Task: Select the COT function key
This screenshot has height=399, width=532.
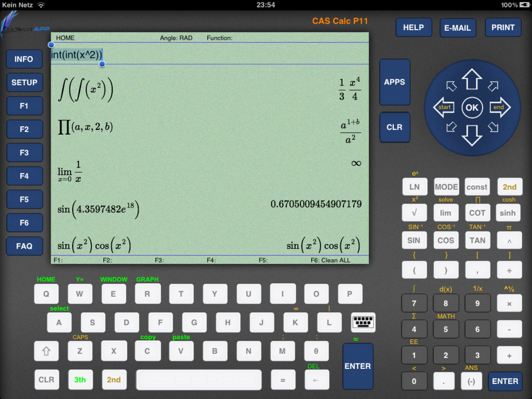Action: point(477,213)
